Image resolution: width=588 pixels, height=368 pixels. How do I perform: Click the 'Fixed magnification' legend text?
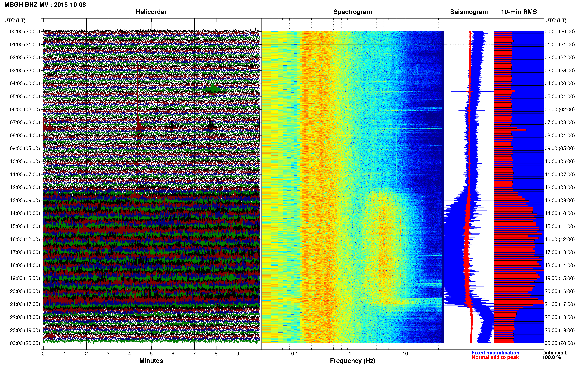click(x=495, y=353)
